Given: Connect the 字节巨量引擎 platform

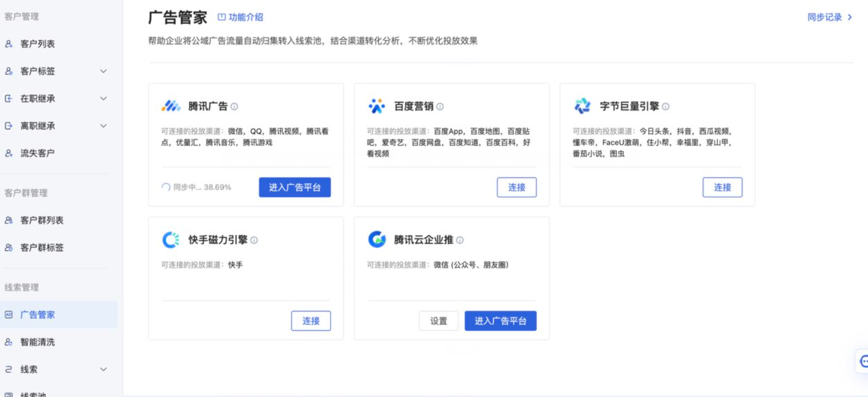Looking at the screenshot, I should tap(722, 187).
